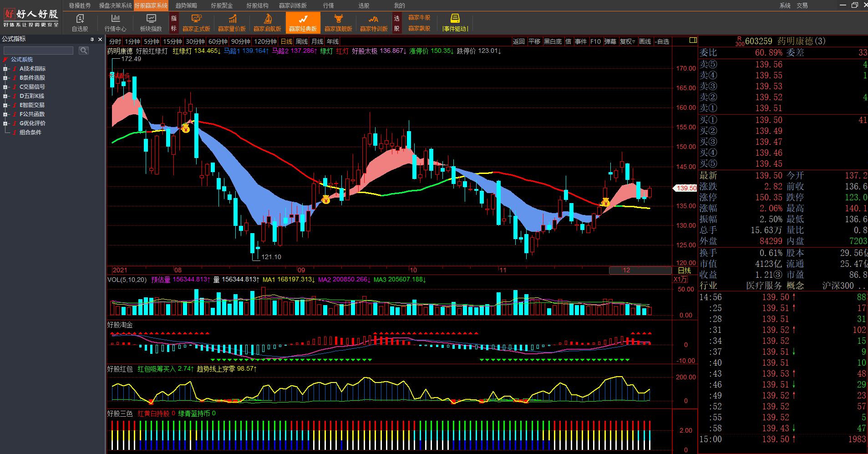Select the 赢家经典版 highlighted icon
The width and height of the screenshot is (868, 454).
(x=303, y=23)
